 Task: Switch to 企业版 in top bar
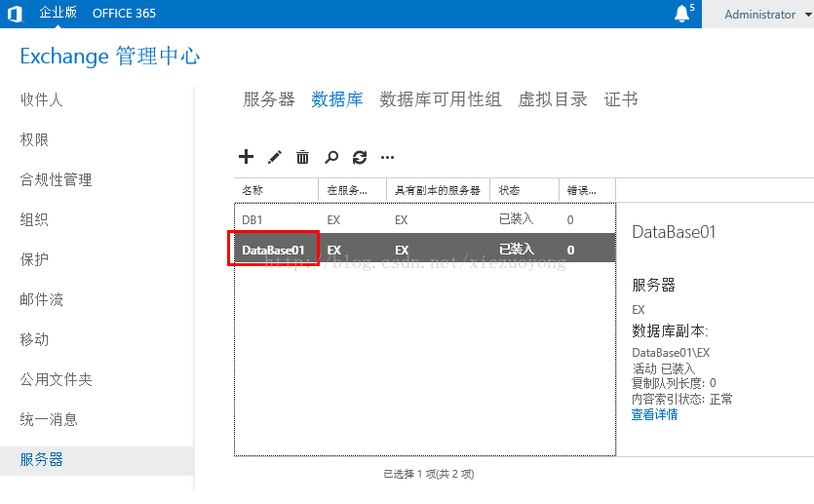tap(58, 13)
